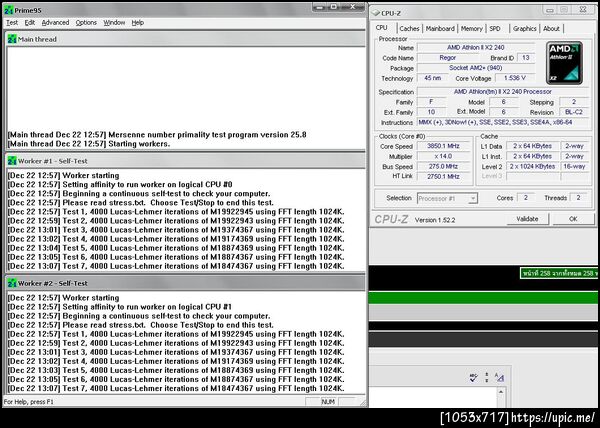Click the Bus Speed value '275.0 MHz'

pyautogui.click(x=443, y=166)
